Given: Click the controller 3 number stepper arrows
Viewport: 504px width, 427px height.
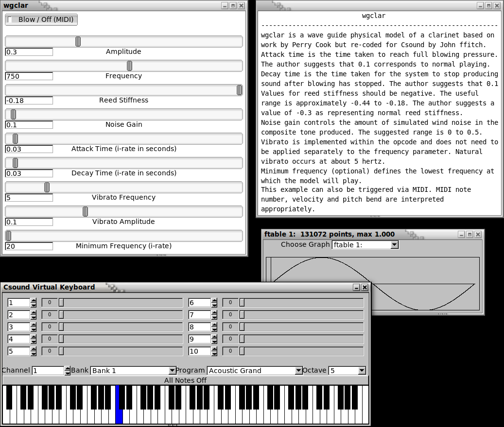Looking at the screenshot, I should [34, 327].
